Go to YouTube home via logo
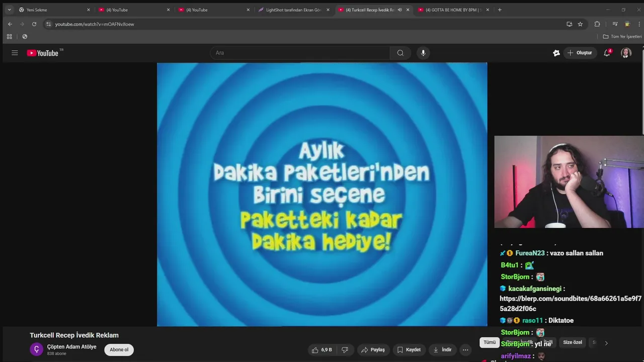This screenshot has width=644, height=362. pyautogui.click(x=43, y=53)
